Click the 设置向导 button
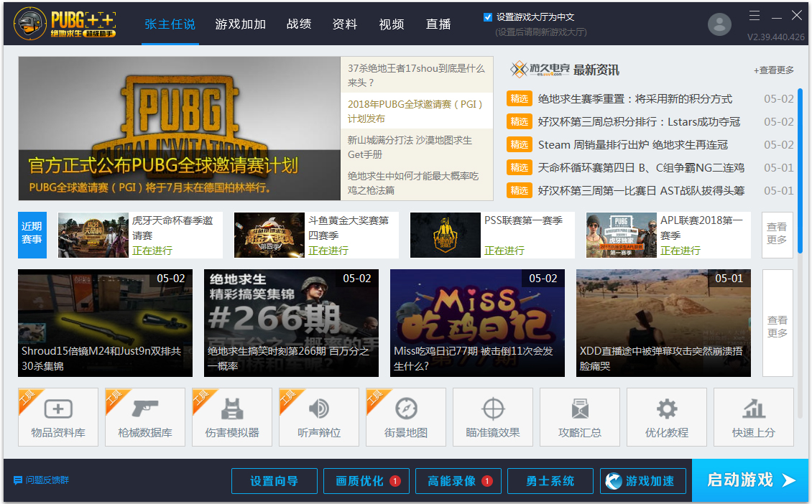Image resolution: width=812 pixels, height=504 pixels. tap(274, 481)
